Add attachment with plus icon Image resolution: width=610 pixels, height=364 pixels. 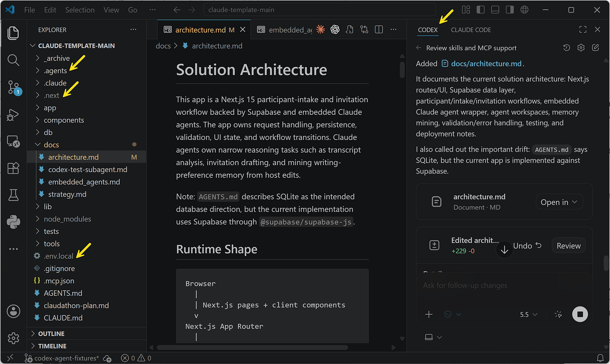(x=429, y=314)
